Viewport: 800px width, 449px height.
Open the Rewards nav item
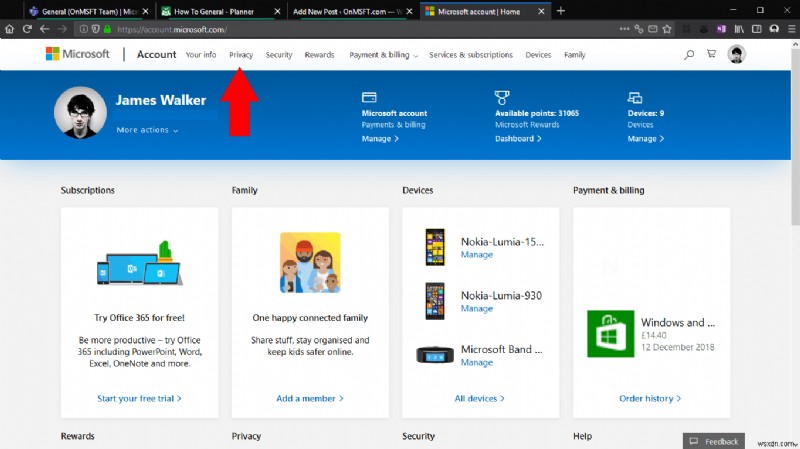coord(319,55)
